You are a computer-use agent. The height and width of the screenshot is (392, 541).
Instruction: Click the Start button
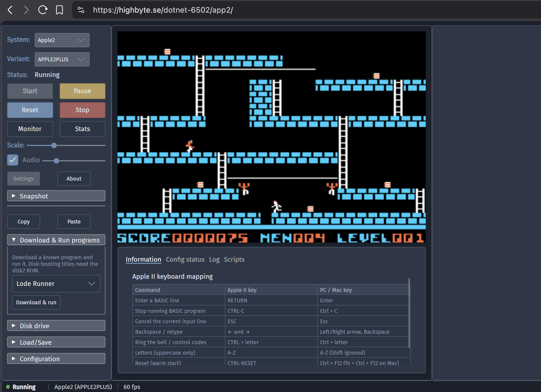click(30, 91)
